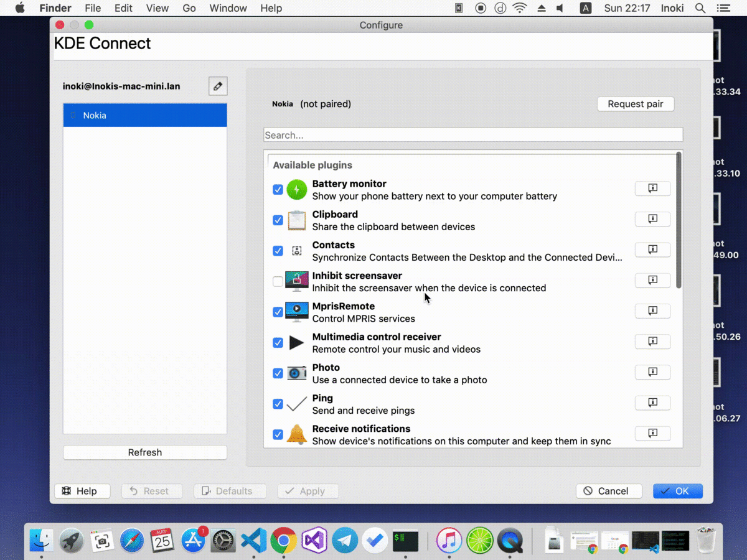Image resolution: width=747 pixels, height=560 pixels.
Task: Click the pencil edit device name icon
Action: coord(218,86)
